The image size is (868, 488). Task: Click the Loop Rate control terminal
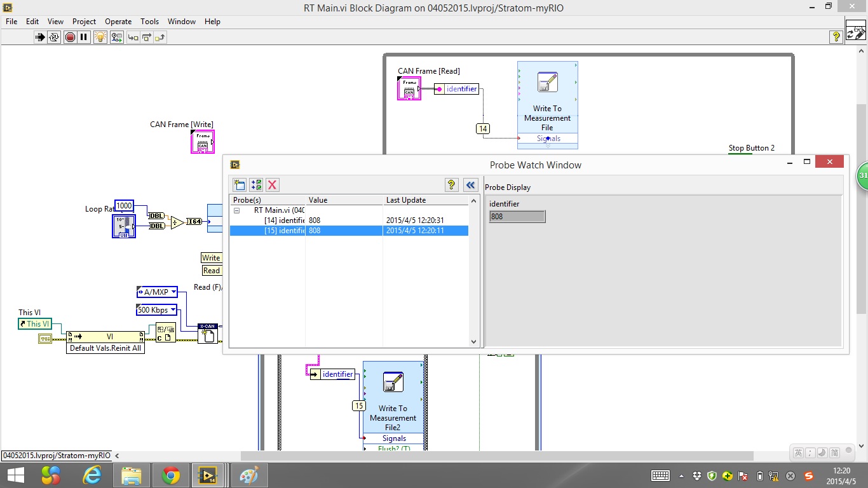124,226
